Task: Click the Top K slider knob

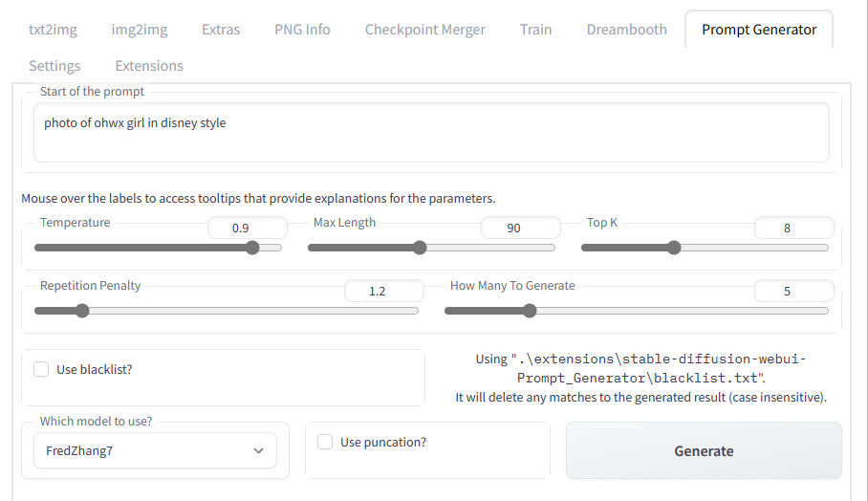Action: click(674, 248)
